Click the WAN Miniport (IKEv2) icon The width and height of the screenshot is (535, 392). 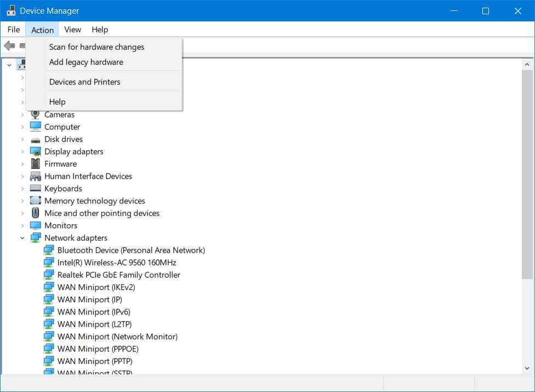click(x=48, y=287)
